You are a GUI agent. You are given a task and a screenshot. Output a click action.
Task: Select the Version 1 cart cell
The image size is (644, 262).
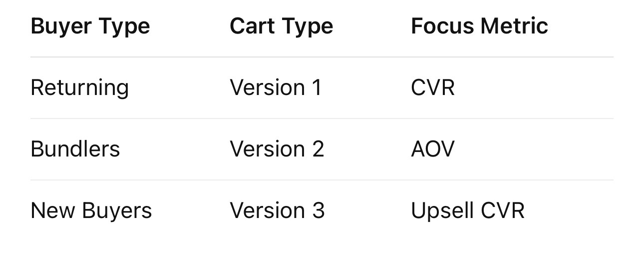click(x=276, y=87)
